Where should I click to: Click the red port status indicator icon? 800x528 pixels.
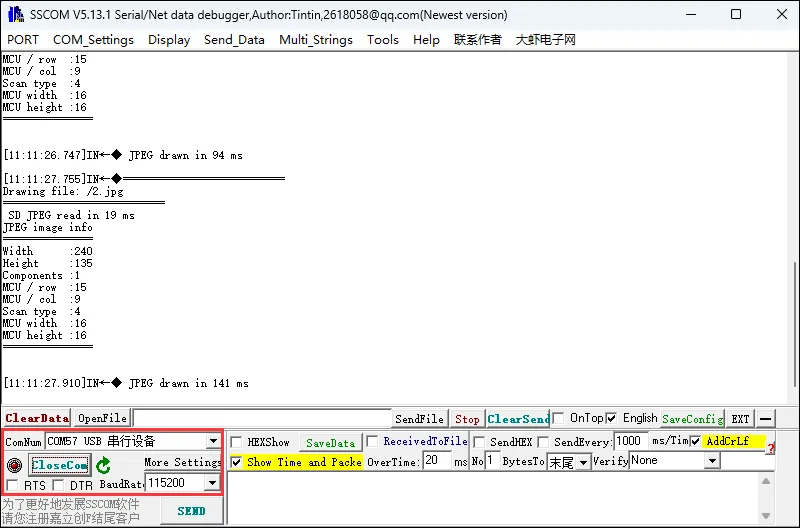pyautogui.click(x=14, y=465)
